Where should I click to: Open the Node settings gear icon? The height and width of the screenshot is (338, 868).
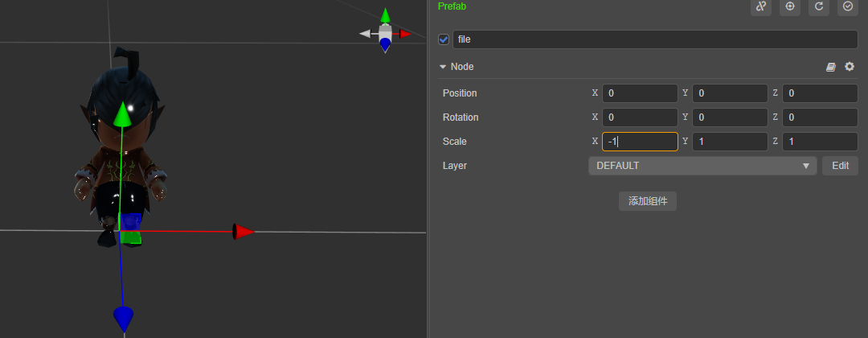(x=850, y=67)
